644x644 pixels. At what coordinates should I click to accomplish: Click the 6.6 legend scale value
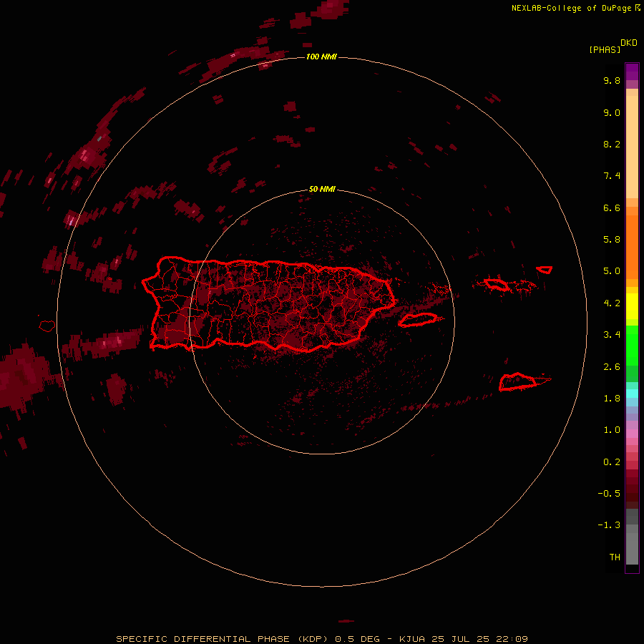612,208
